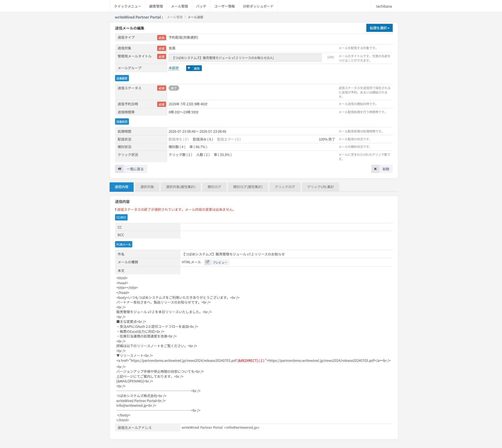
Task: Click the 未設定 mail group link
Action: click(x=174, y=68)
